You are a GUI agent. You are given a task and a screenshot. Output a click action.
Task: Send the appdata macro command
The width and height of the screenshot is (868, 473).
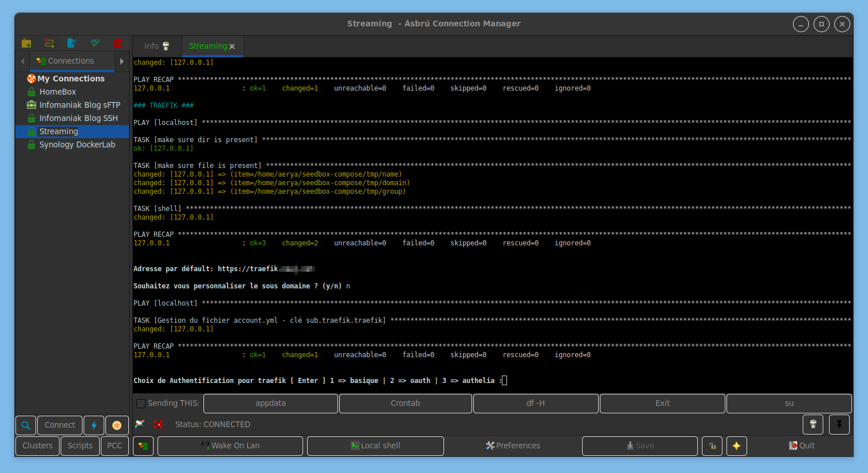pyautogui.click(x=270, y=404)
